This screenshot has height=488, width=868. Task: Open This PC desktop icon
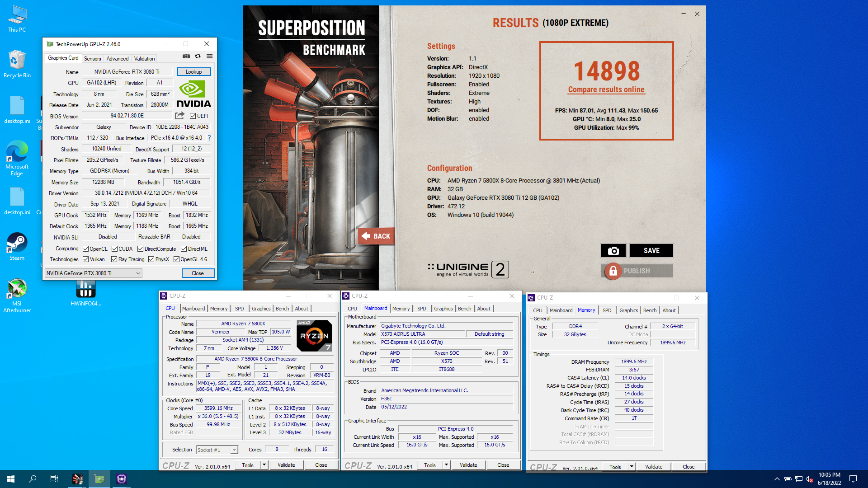tap(17, 19)
